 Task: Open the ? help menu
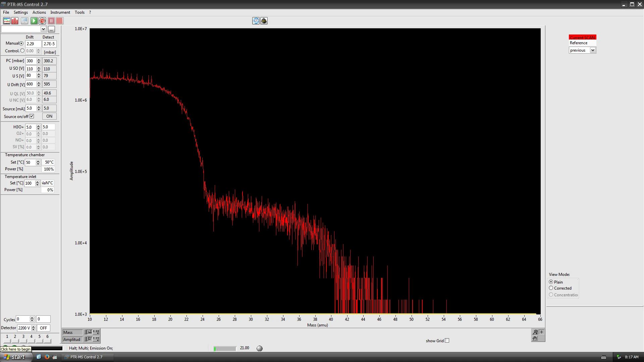pyautogui.click(x=90, y=12)
